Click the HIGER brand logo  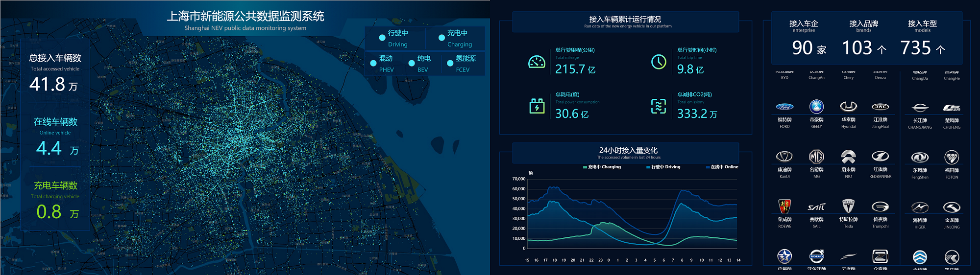pyautogui.click(x=920, y=207)
